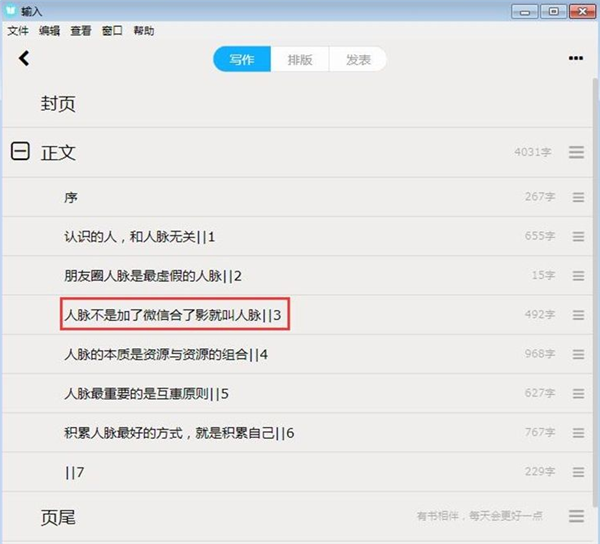Open chapter 朋友圈人脉是最虚假的人脉||2

pyautogui.click(x=153, y=276)
